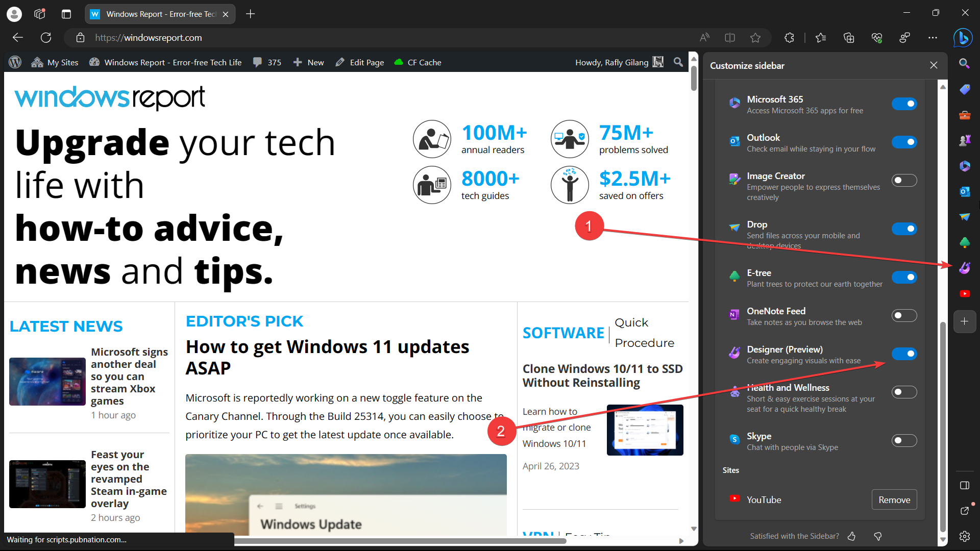Open Designer from the sidebar
This screenshot has width=980, height=551.
point(965,268)
